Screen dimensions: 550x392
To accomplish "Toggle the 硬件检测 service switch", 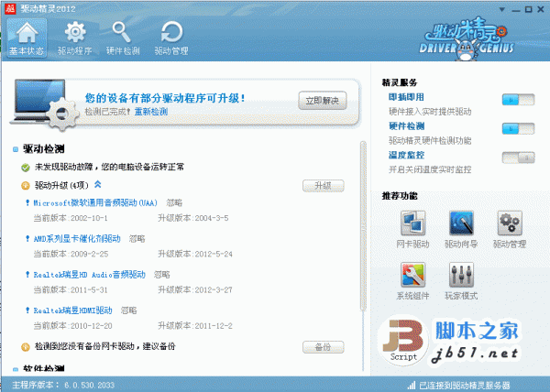I will (518, 128).
